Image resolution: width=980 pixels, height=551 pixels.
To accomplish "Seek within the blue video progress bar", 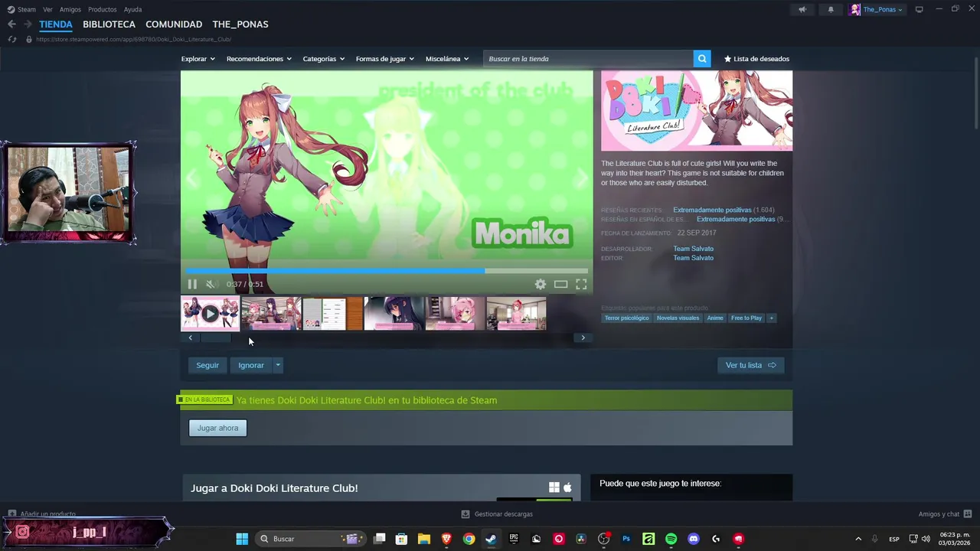I will 387,270.
